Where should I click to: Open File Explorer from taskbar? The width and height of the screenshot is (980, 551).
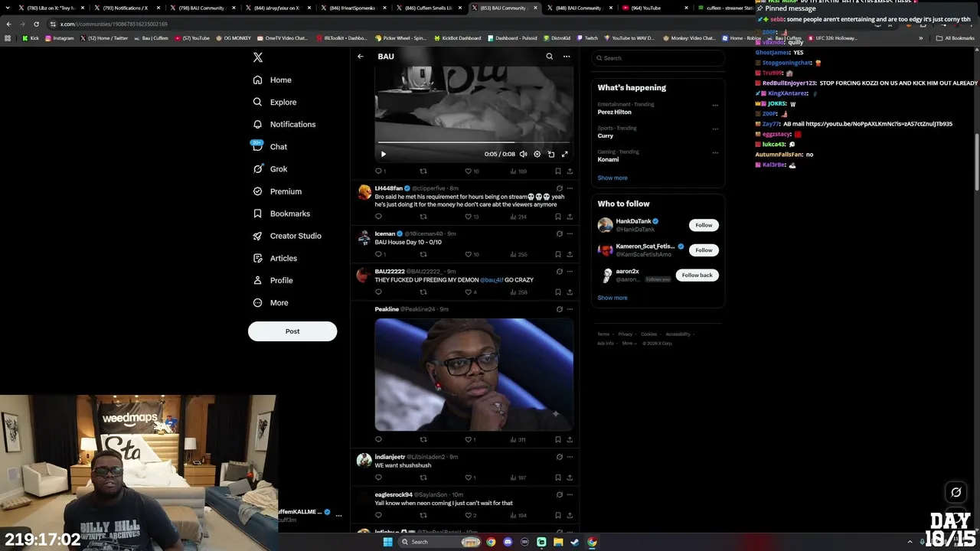(x=558, y=542)
